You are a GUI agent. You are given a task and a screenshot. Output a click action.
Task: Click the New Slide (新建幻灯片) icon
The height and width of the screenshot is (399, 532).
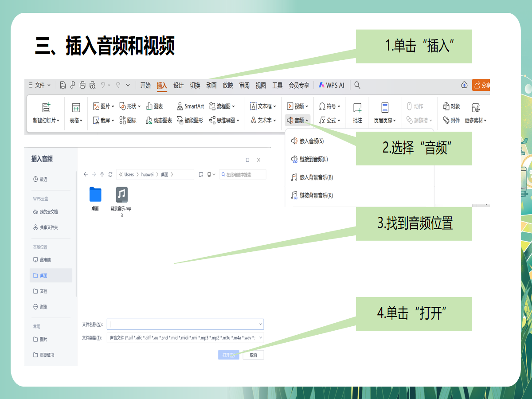(46, 107)
